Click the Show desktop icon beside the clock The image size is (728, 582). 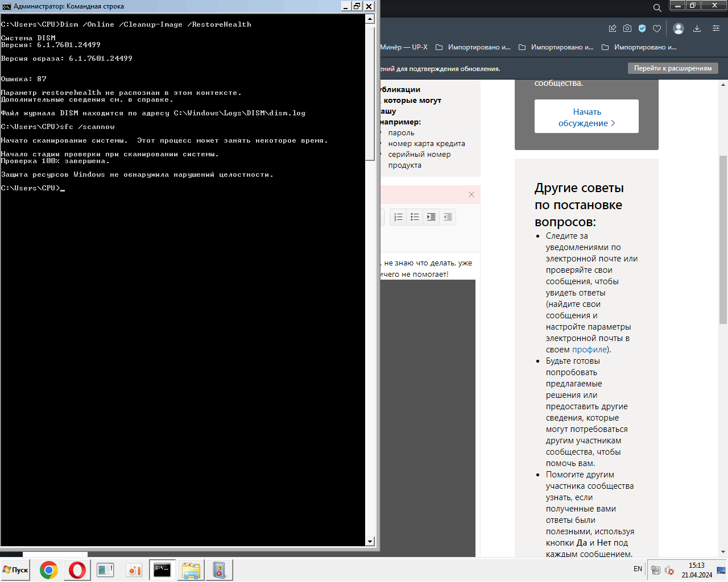point(721,570)
